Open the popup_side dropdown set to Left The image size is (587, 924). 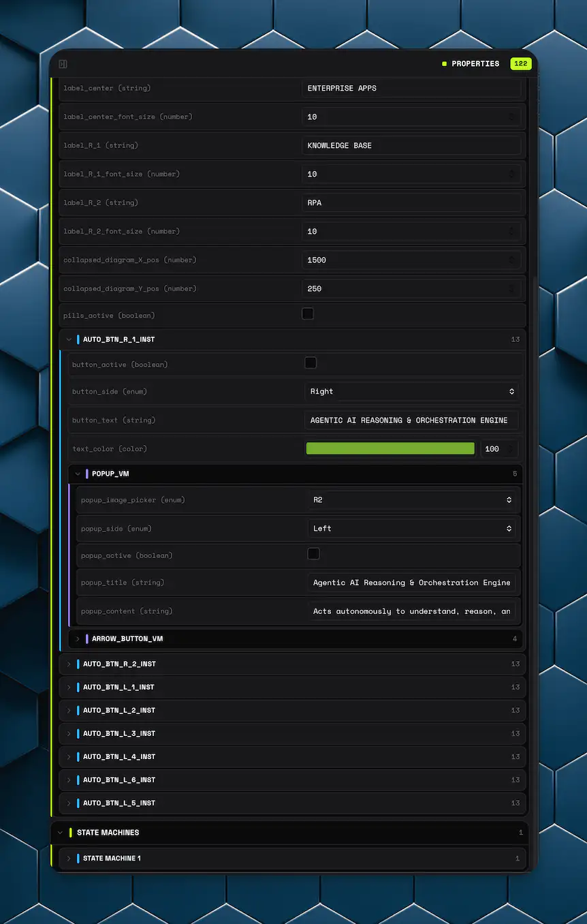414,528
